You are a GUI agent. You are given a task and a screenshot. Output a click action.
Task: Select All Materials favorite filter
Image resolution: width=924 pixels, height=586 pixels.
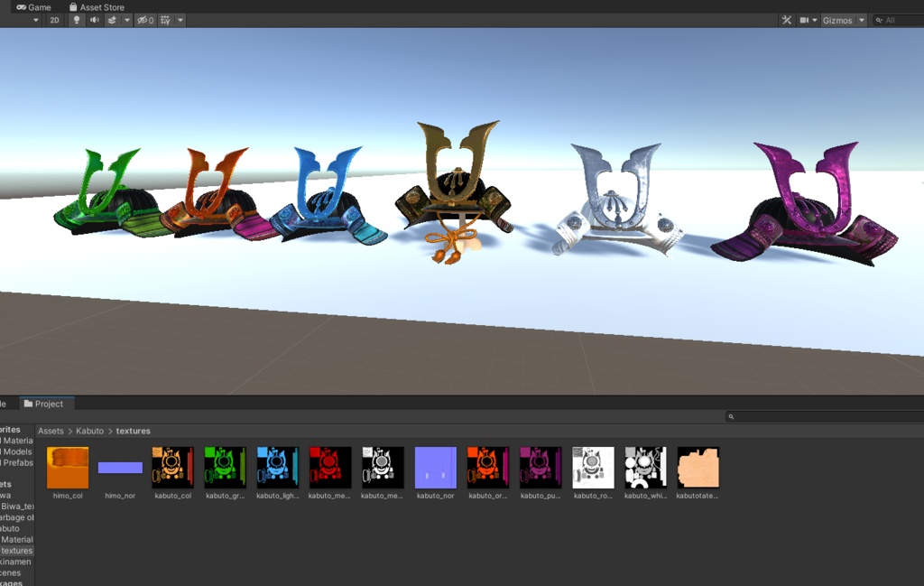pyautogui.click(x=16, y=441)
